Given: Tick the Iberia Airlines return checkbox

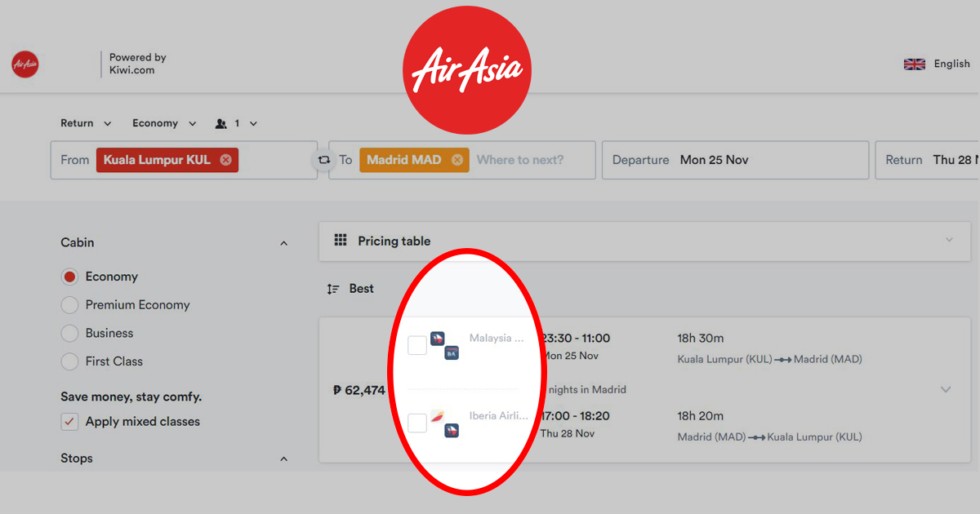Looking at the screenshot, I should click(x=417, y=423).
